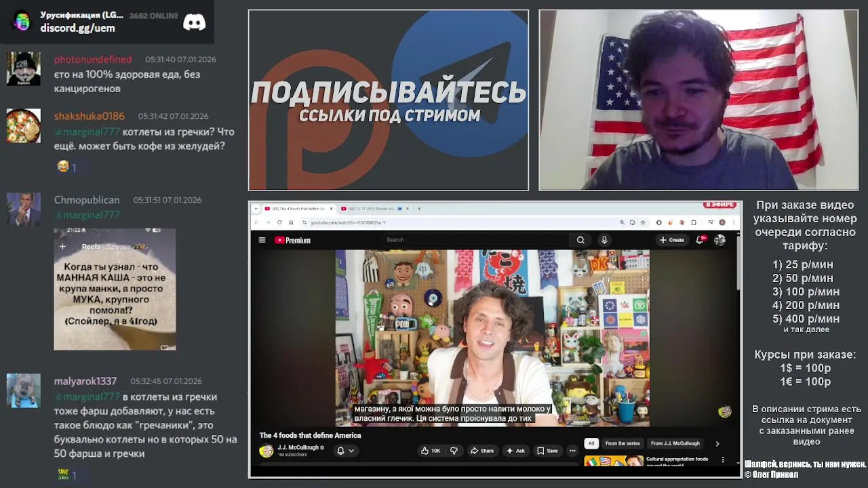Toggle reaction under malyarok1337's message
This screenshot has height=488, width=868.
tap(66, 475)
